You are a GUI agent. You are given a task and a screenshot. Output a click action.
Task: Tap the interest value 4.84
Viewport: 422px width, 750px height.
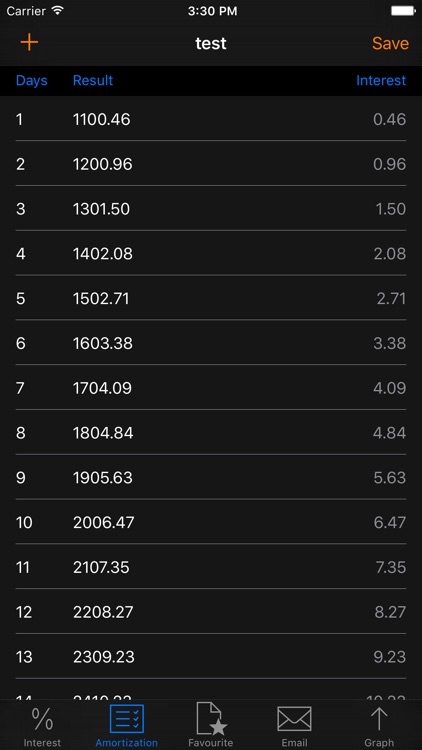point(389,433)
